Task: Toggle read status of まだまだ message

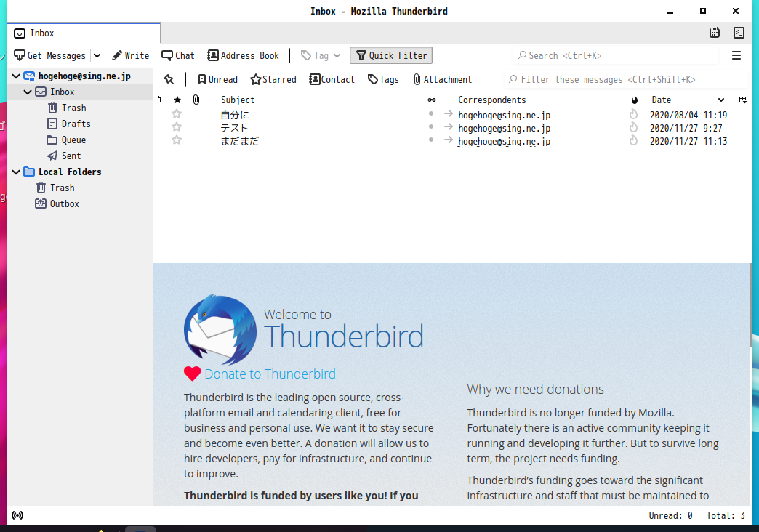Action: pos(431,140)
